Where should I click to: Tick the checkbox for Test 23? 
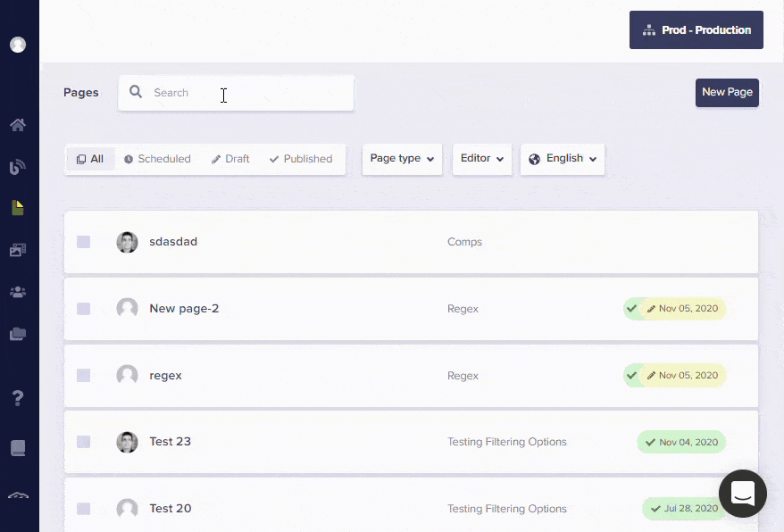tap(83, 442)
